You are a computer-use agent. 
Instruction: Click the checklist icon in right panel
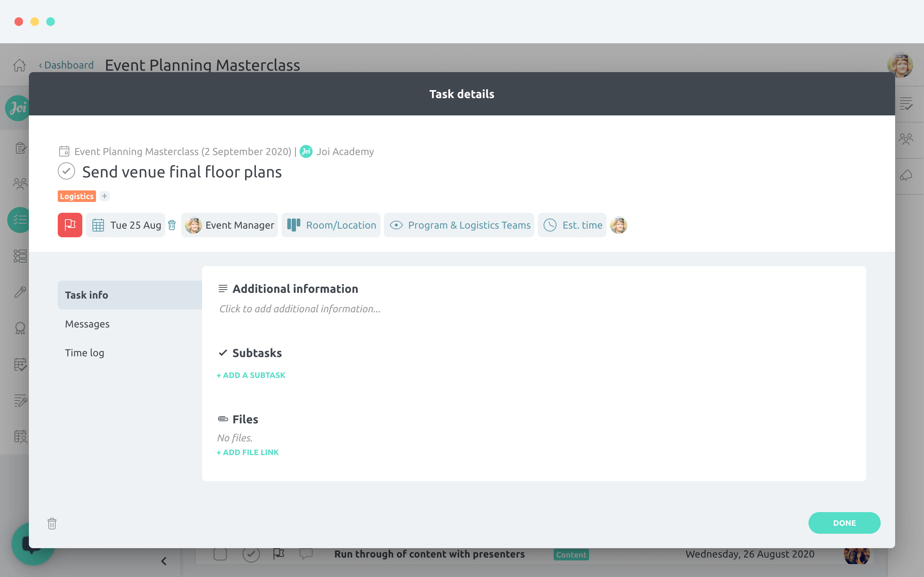pyautogui.click(x=906, y=104)
